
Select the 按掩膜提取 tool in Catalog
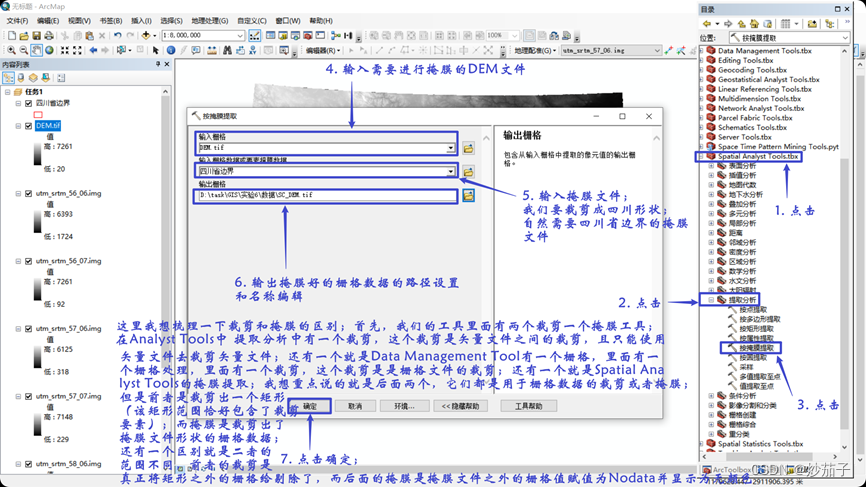coord(757,348)
